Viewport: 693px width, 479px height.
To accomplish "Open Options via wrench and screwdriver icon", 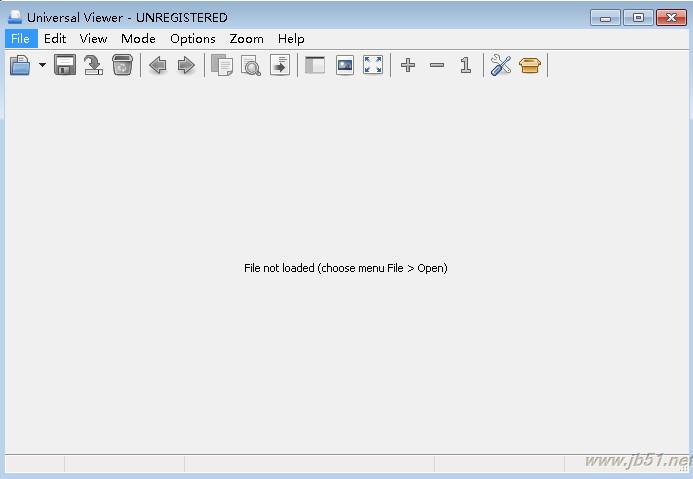I will [501, 65].
